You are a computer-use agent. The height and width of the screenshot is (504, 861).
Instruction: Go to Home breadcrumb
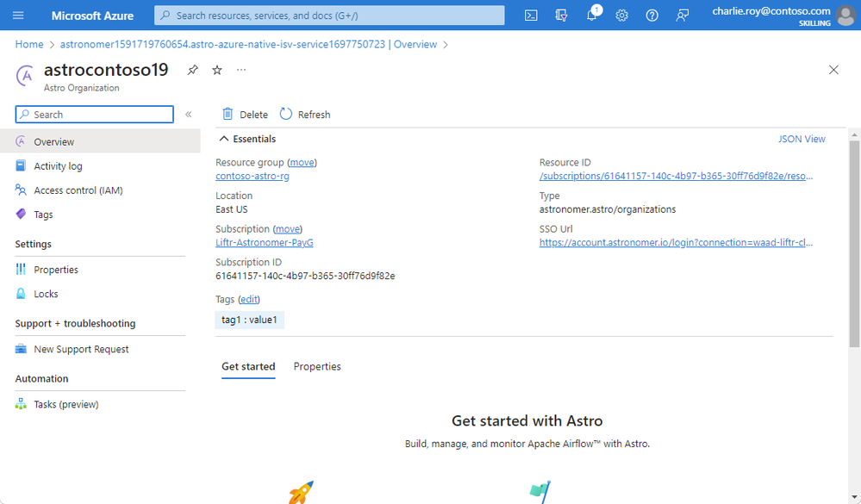[x=29, y=45]
